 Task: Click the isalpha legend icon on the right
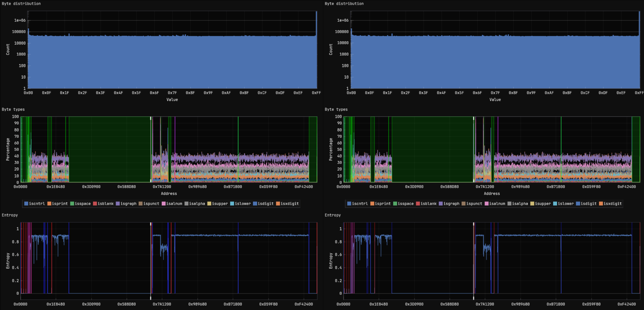[x=510, y=204]
